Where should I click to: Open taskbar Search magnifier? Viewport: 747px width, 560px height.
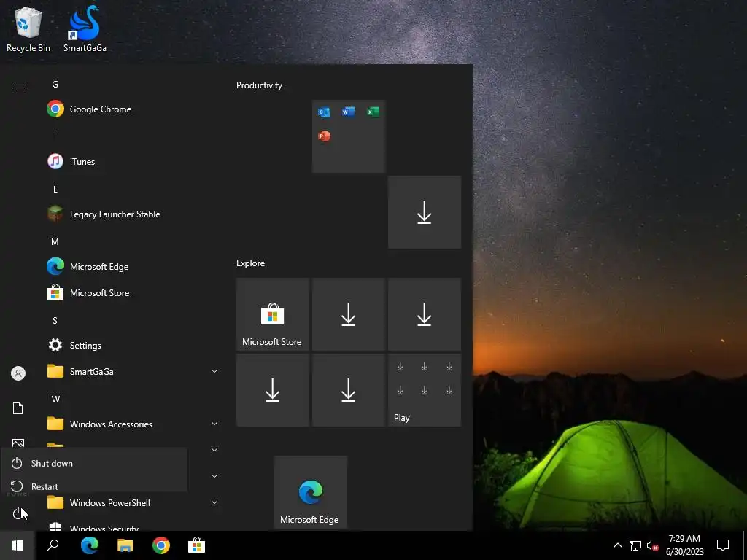pos(53,545)
